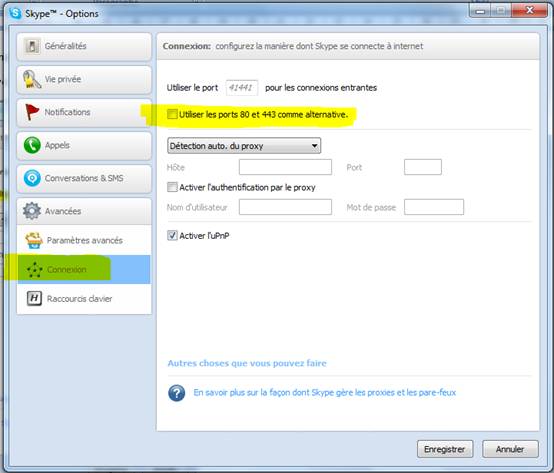Click the Raccourcis clavier H icon
This screenshot has width=554, height=473.
[x=34, y=298]
